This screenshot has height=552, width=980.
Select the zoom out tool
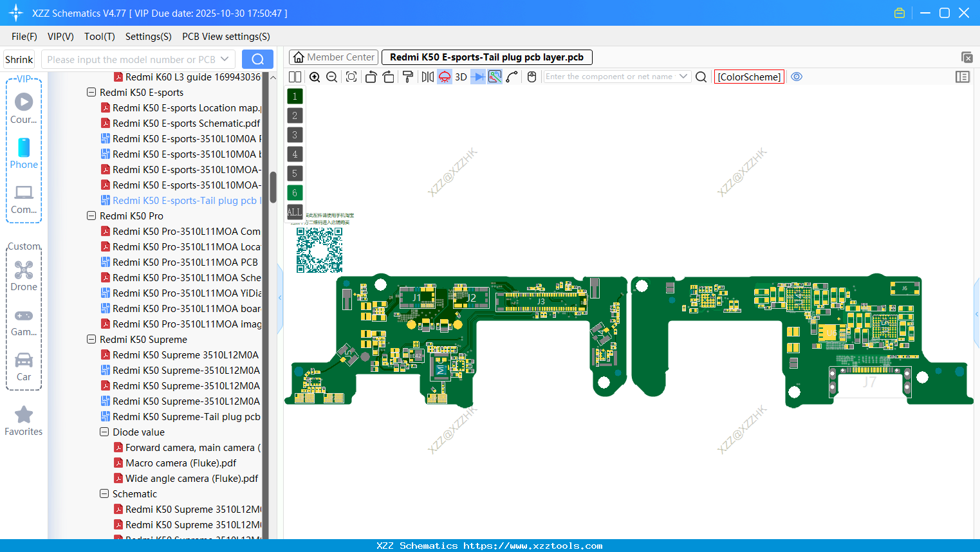(x=331, y=77)
